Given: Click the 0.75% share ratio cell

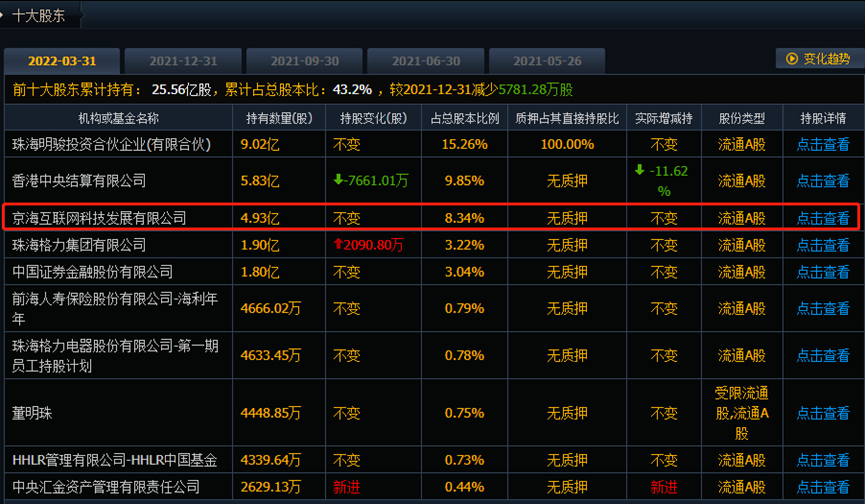Looking at the screenshot, I should coord(464,413).
